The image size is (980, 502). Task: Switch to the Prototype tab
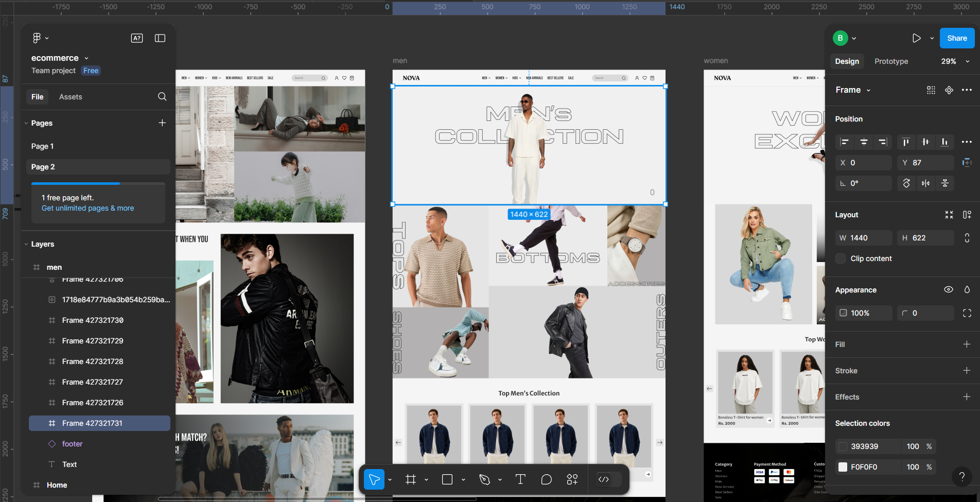click(891, 61)
